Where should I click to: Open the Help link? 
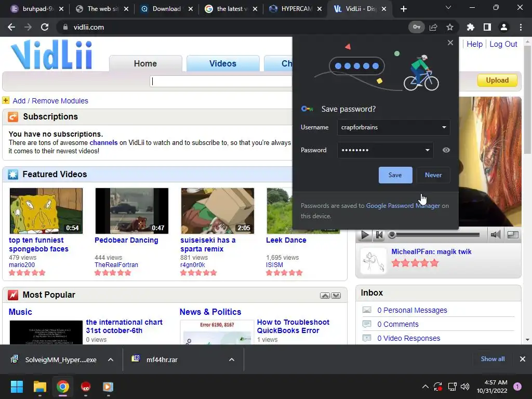click(474, 44)
